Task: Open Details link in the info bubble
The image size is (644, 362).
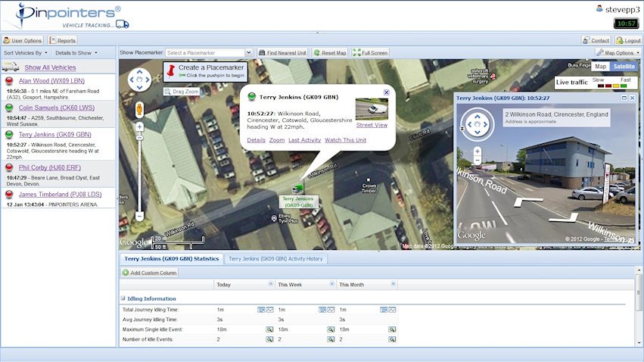Action: [x=256, y=140]
